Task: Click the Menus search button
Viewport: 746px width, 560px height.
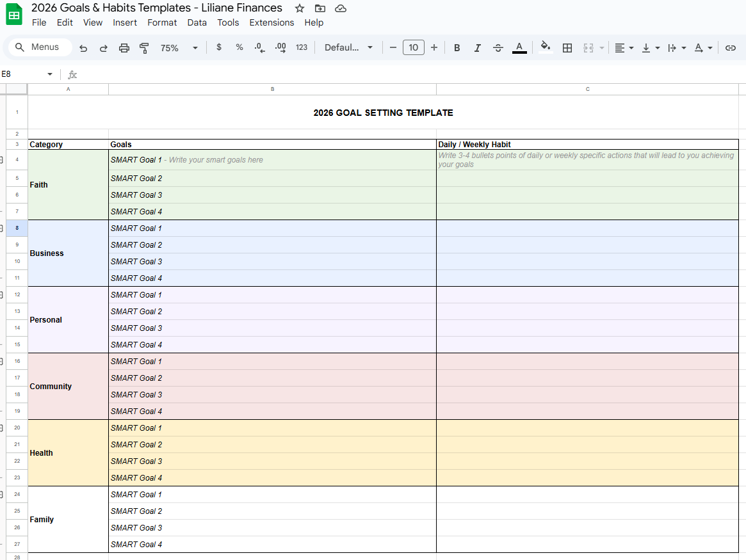Action: [40, 47]
